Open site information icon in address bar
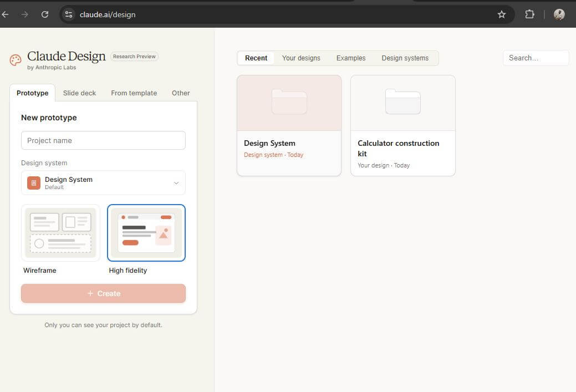576x392 pixels. [x=69, y=14]
